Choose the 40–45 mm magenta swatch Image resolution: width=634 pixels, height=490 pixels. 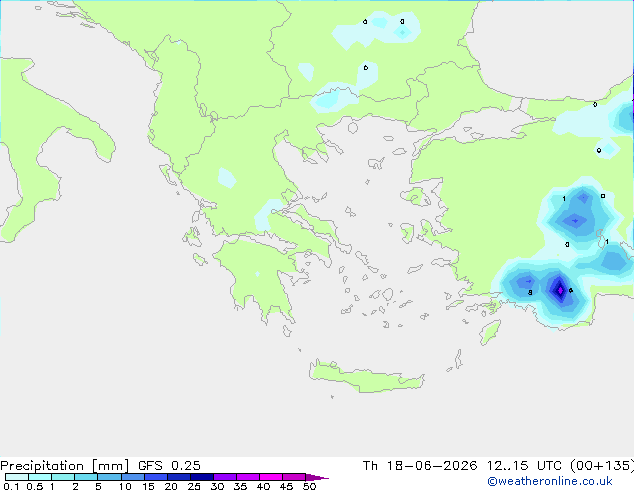pos(271,477)
